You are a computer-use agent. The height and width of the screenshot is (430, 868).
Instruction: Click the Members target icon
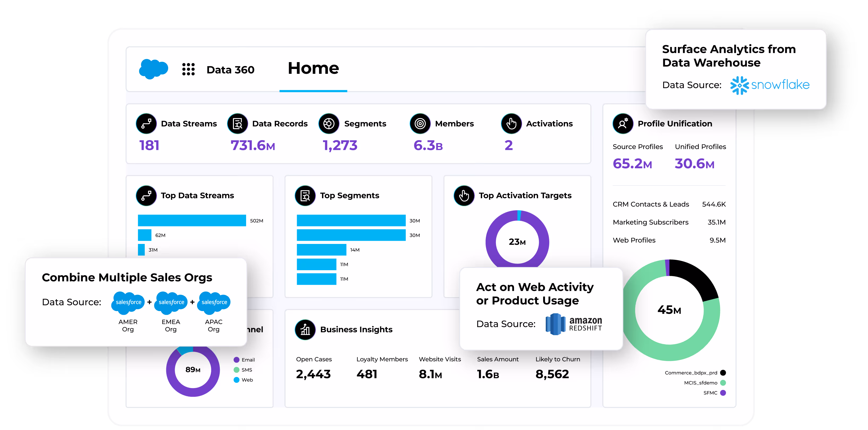point(420,124)
